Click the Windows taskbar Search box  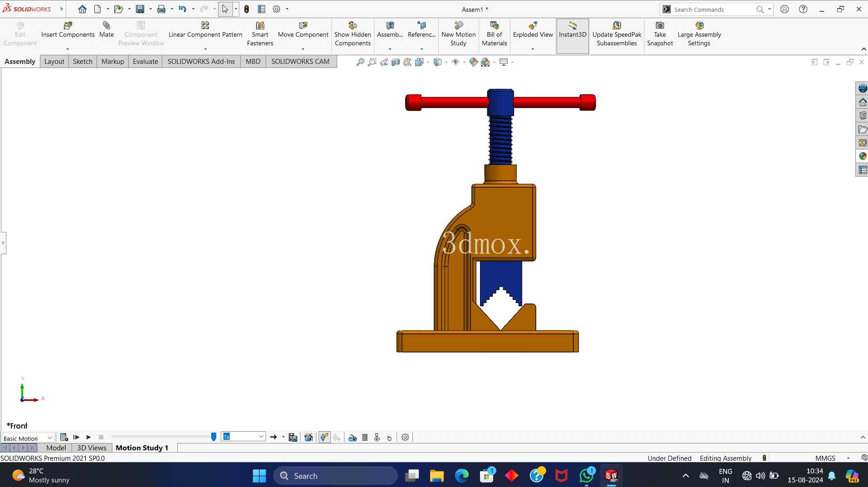tap(335, 476)
